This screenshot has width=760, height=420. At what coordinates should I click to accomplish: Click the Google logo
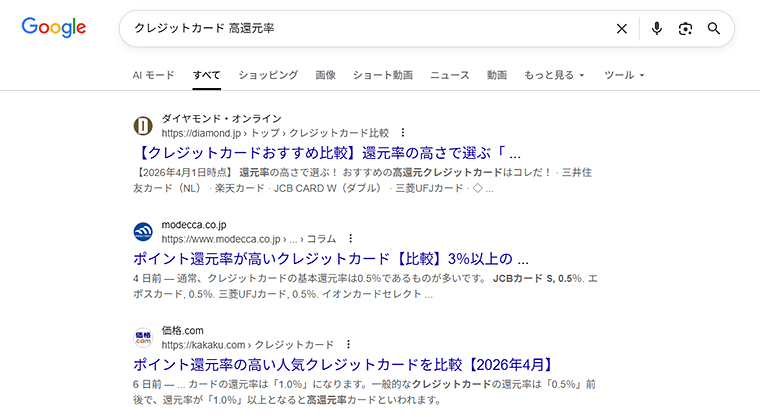tap(54, 27)
